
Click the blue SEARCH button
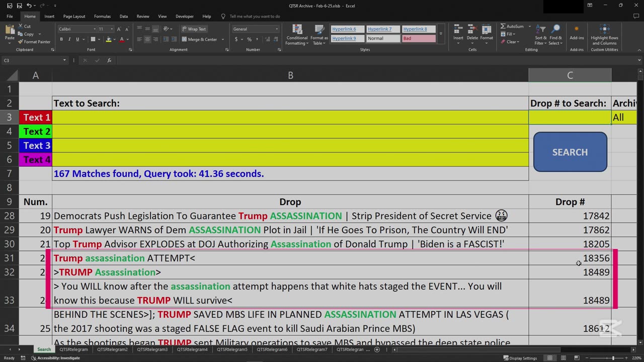pos(570,152)
